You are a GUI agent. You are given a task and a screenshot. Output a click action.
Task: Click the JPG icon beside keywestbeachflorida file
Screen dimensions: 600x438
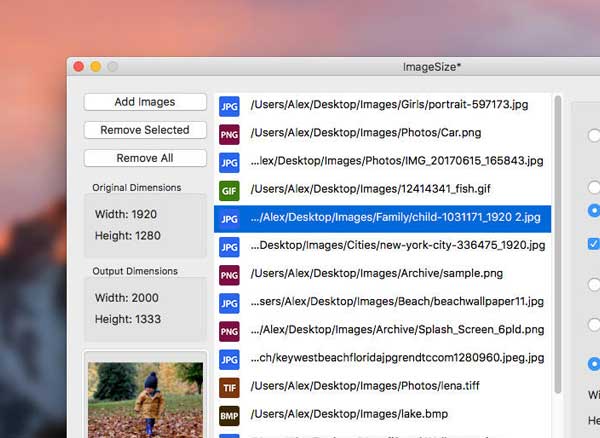229,360
